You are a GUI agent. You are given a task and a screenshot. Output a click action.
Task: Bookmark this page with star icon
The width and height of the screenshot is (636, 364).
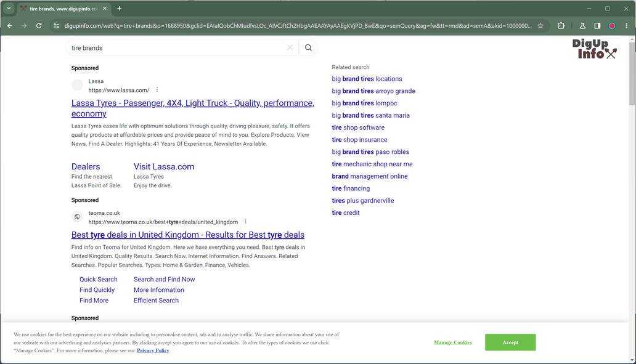click(x=540, y=26)
